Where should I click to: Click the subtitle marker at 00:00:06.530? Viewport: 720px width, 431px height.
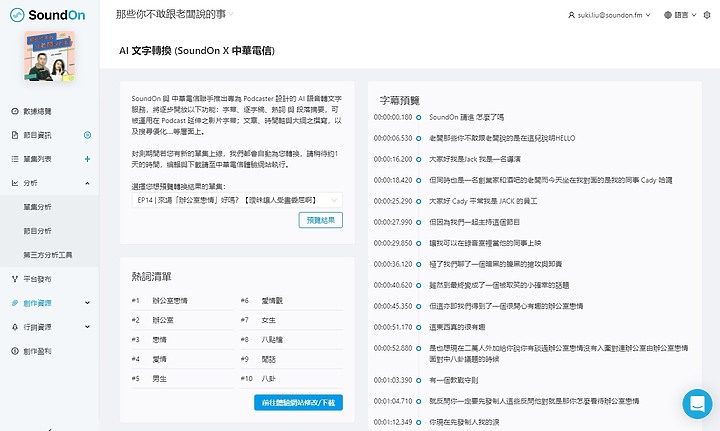click(418, 138)
